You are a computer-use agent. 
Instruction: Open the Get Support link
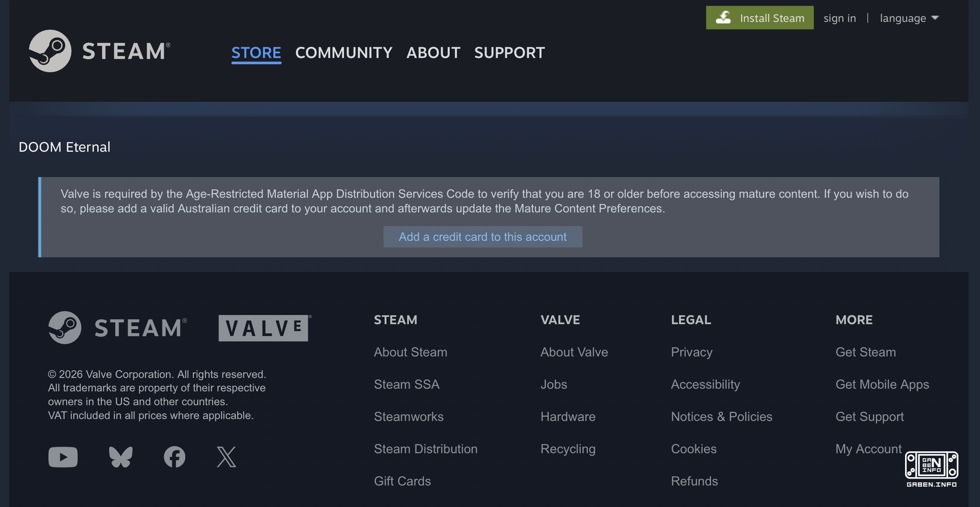pos(869,416)
